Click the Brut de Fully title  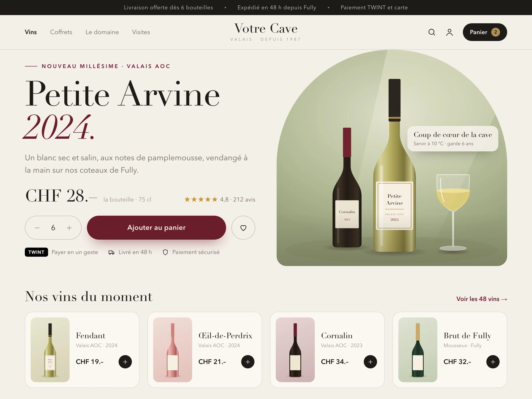click(467, 336)
